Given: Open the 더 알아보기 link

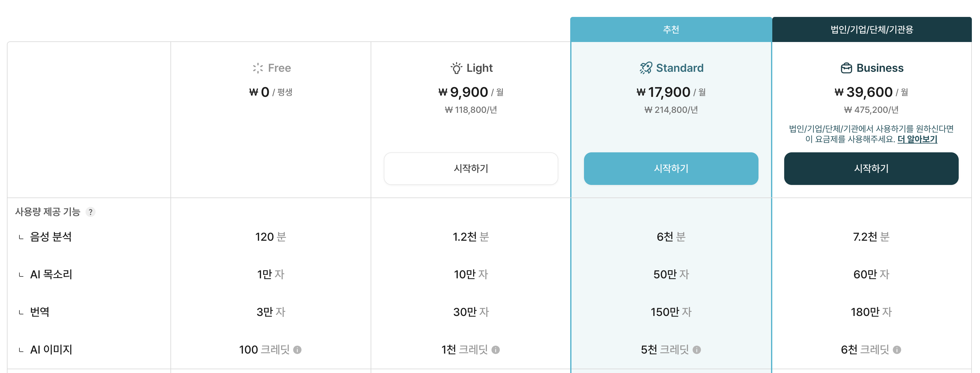Looking at the screenshot, I should point(917,139).
